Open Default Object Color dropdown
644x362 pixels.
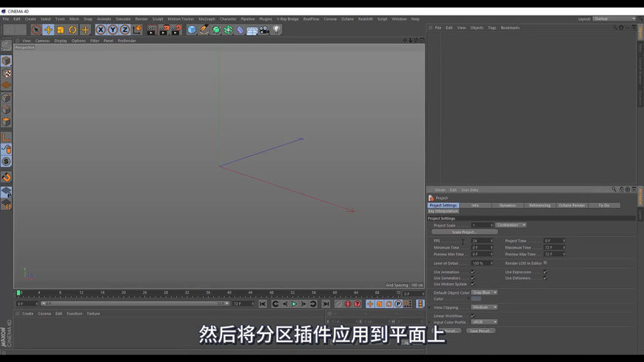(485, 292)
